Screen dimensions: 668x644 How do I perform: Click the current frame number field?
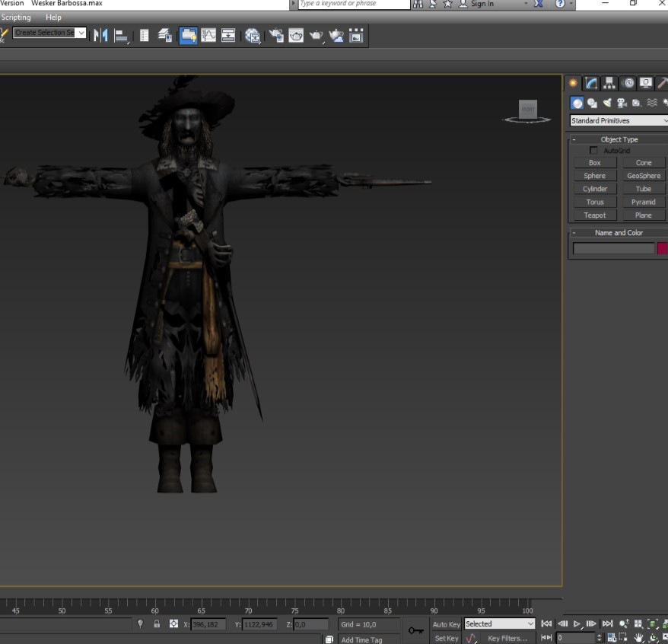pyautogui.click(x=575, y=638)
